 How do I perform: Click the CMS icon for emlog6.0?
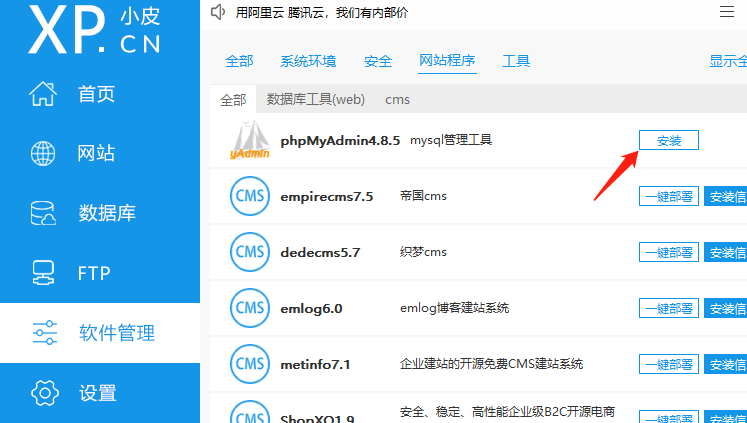[250, 308]
